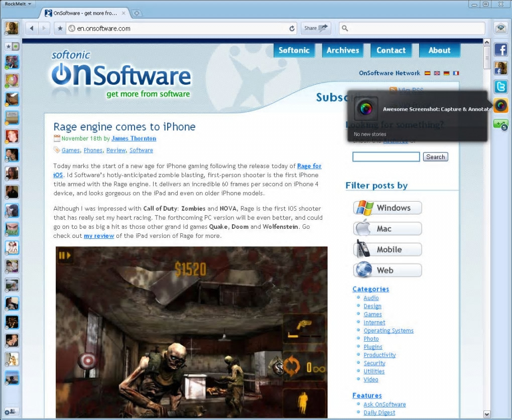Viewport: 512px width, 420px height.
Task: Open the Review tag link
Action: click(x=116, y=150)
